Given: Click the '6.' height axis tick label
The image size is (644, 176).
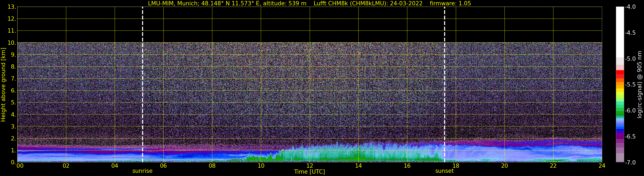Looking at the screenshot, I should 13,91.
